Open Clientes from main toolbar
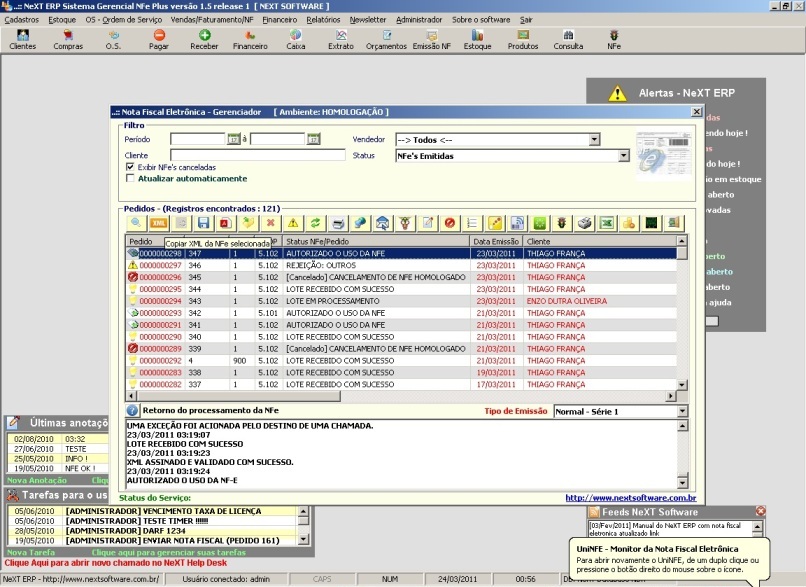The height and width of the screenshot is (587, 806). point(23,40)
